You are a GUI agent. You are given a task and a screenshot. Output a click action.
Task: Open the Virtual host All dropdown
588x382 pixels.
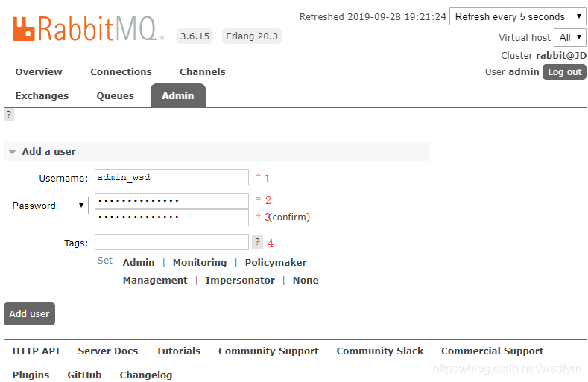(569, 37)
